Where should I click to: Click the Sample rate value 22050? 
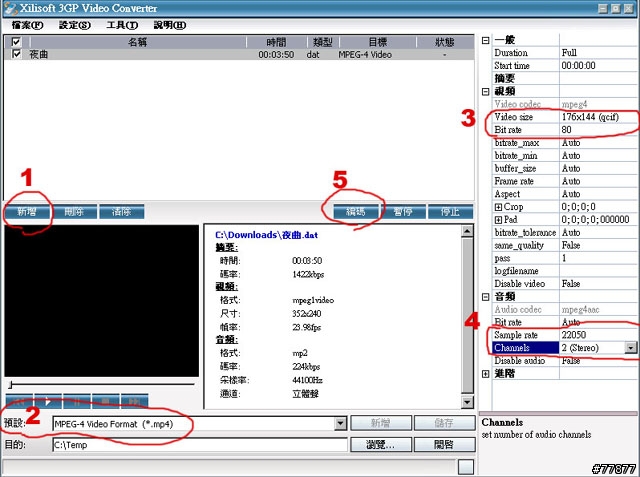pyautogui.click(x=598, y=335)
